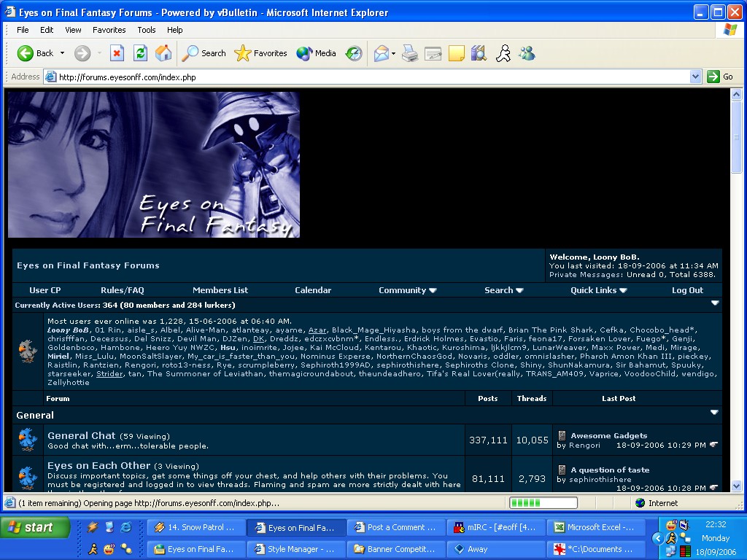Click the page scrollbar up arrow
Screen dimensions: 747x560
point(737,94)
